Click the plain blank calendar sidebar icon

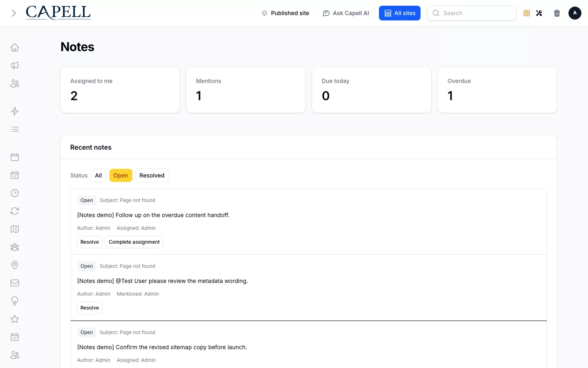click(x=15, y=157)
